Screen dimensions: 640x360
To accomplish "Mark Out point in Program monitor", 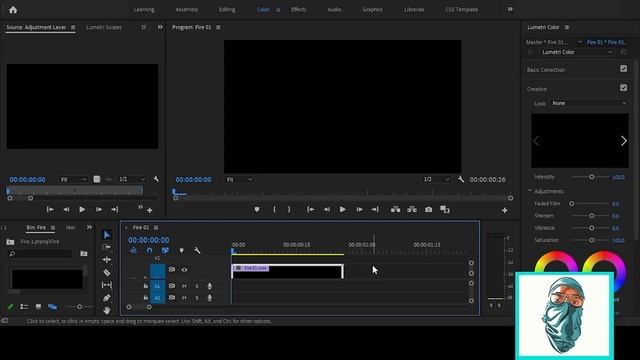I will [x=289, y=209].
